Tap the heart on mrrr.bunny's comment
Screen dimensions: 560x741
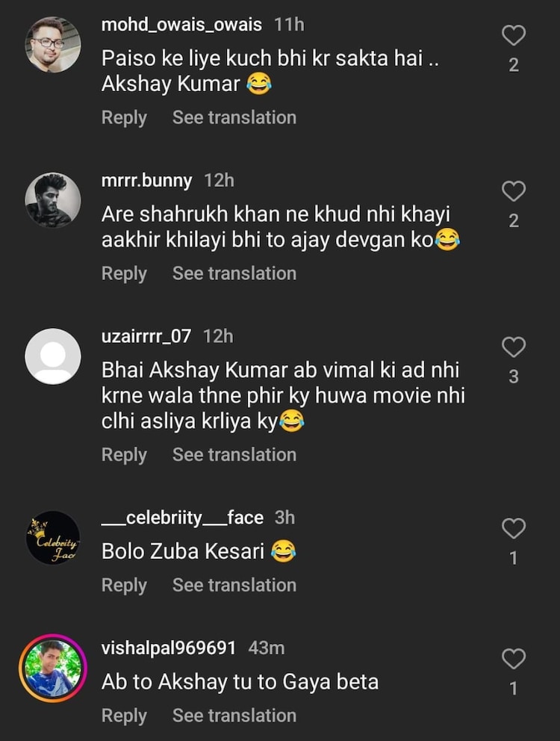(x=513, y=191)
